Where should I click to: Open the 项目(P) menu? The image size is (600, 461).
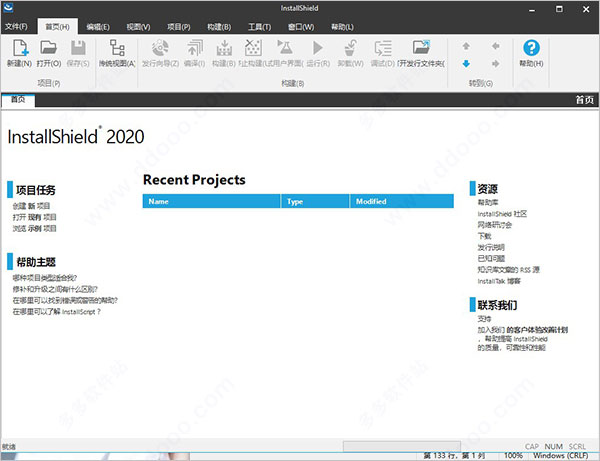pyautogui.click(x=179, y=27)
